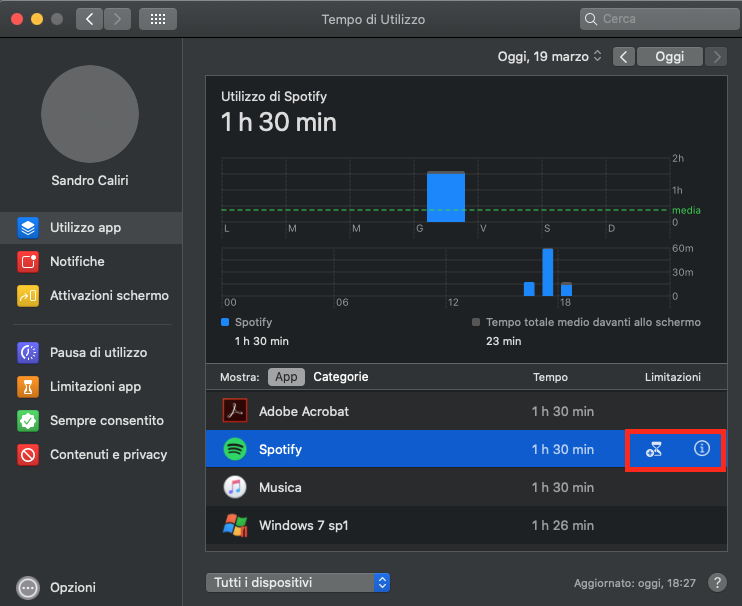Click the Sandro Caliri profile avatar
The height and width of the screenshot is (606, 742).
coord(90,114)
